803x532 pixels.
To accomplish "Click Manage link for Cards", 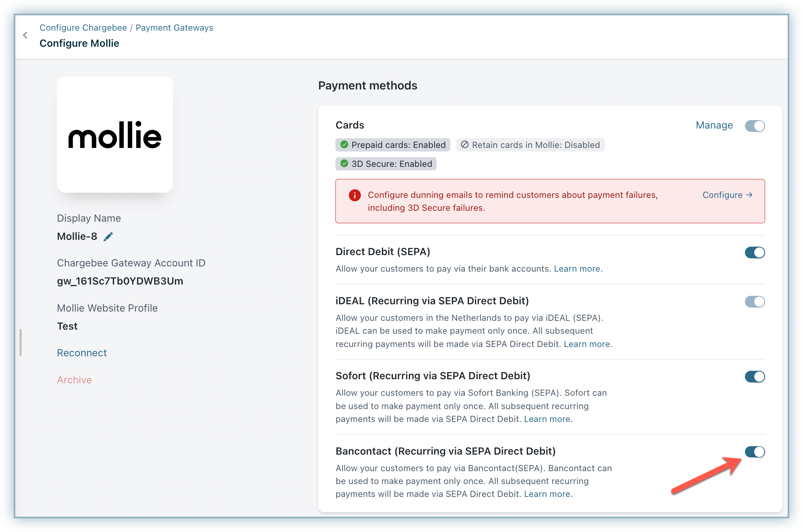I will [x=714, y=125].
